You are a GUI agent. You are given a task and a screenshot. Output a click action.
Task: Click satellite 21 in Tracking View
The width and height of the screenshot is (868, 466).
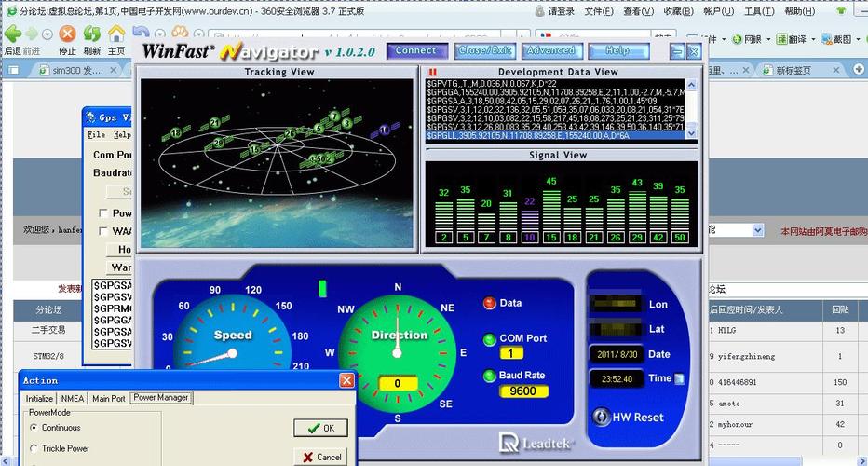click(x=215, y=123)
